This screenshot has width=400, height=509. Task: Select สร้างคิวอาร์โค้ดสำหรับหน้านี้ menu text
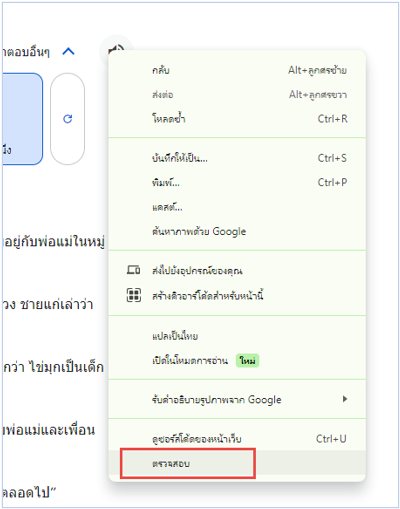[208, 296]
